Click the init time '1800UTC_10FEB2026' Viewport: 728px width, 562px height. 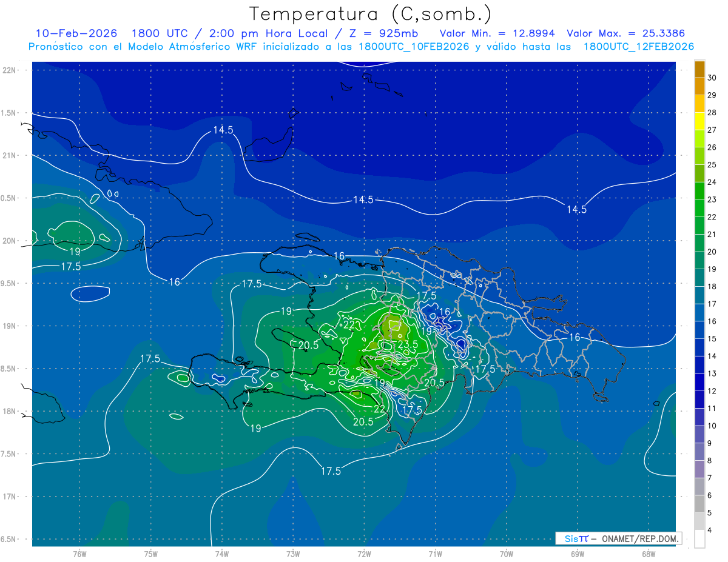(414, 47)
